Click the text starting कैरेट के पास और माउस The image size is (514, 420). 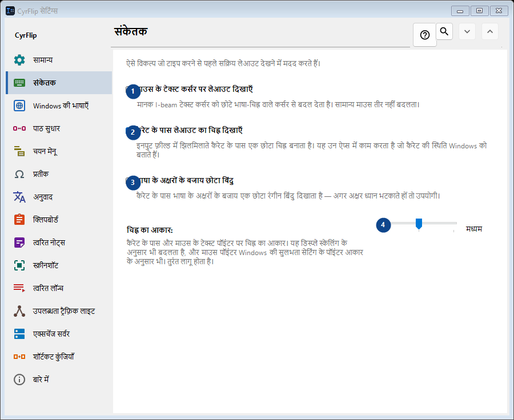[x=245, y=252]
